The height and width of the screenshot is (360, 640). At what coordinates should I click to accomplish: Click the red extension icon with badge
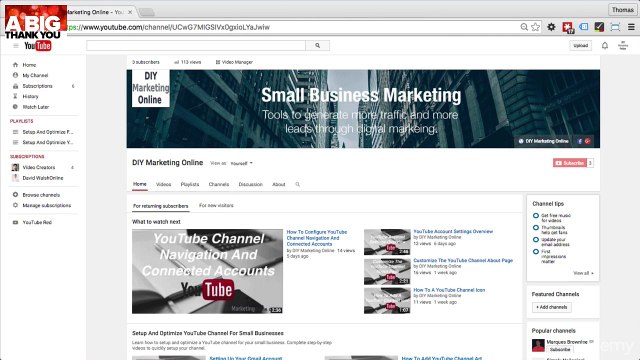(568, 27)
